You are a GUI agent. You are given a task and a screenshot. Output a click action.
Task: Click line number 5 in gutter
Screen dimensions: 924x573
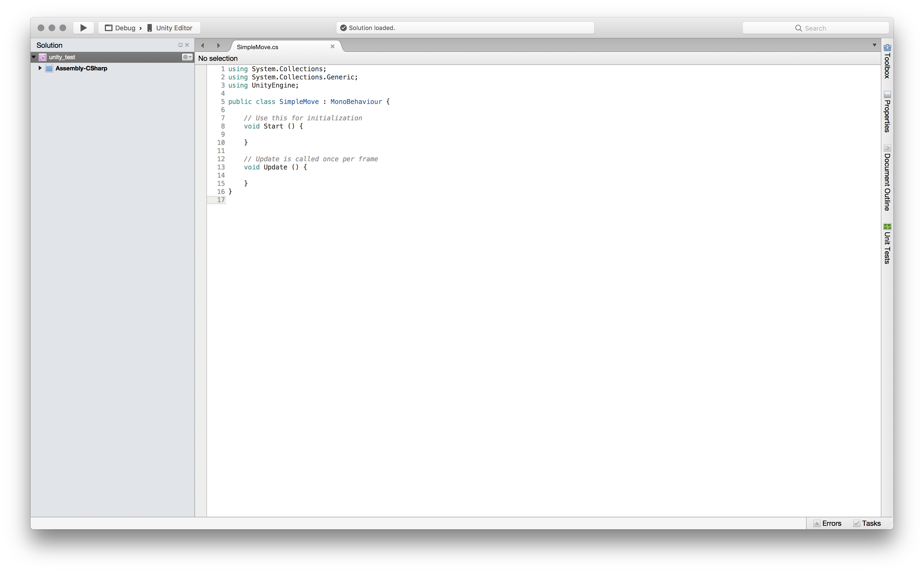[223, 102]
